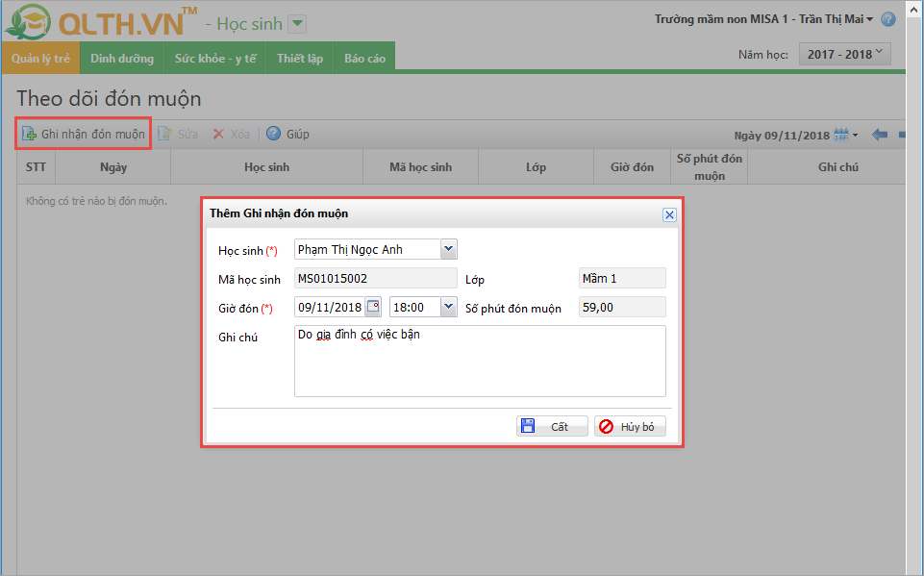Go to previous day with left arrow
924x576 pixels.
(880, 135)
